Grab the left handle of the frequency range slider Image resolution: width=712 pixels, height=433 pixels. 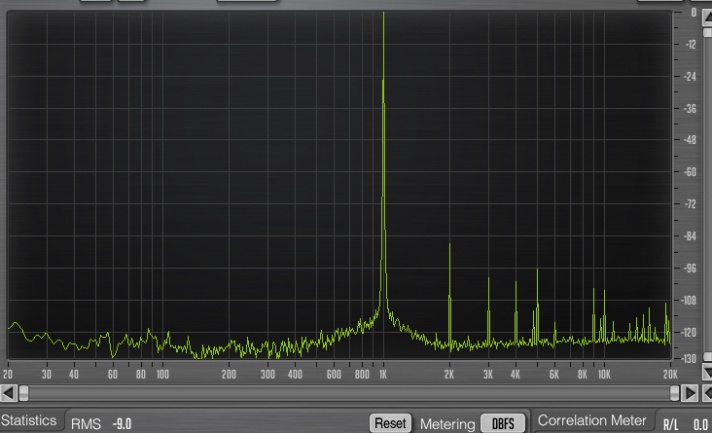click(24, 393)
